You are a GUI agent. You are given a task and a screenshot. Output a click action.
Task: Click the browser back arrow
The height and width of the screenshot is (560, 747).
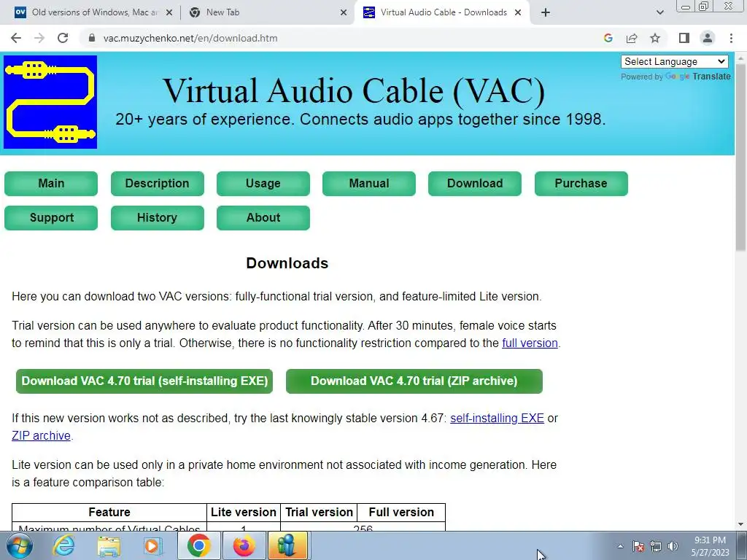tap(16, 38)
